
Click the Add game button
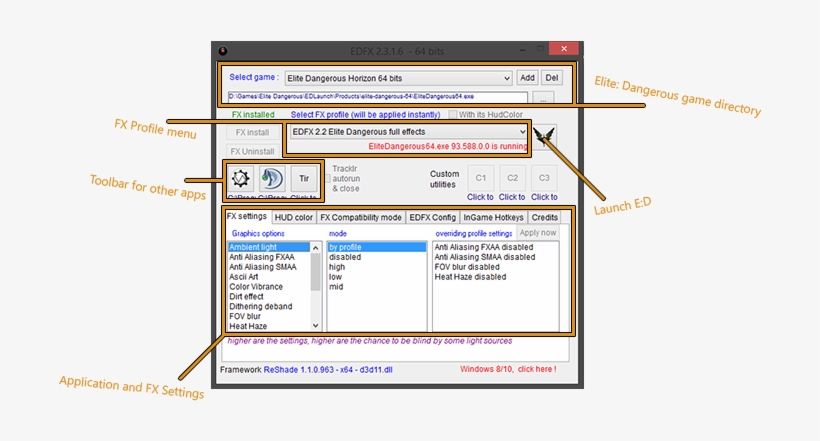(x=527, y=78)
